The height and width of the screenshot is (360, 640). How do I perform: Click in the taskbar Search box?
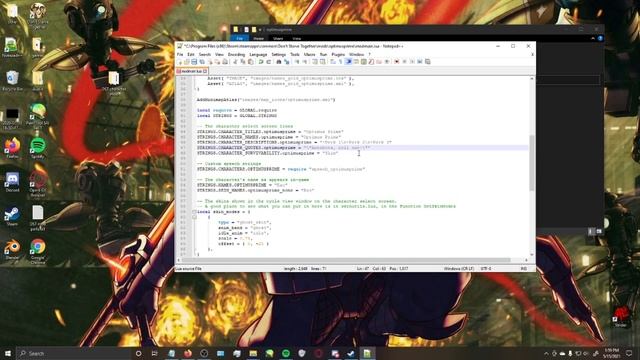(x=73, y=353)
